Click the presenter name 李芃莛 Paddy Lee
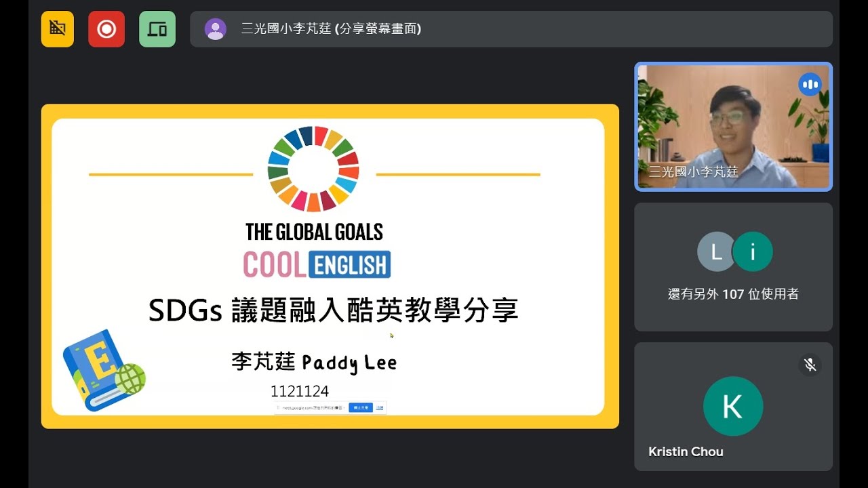The height and width of the screenshot is (488, 868). click(313, 363)
